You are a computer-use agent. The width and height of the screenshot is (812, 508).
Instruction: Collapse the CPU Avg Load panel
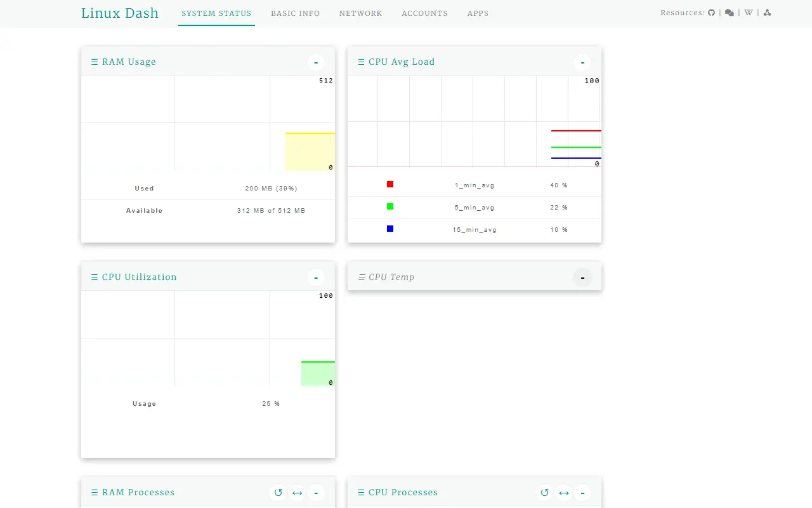coord(582,62)
